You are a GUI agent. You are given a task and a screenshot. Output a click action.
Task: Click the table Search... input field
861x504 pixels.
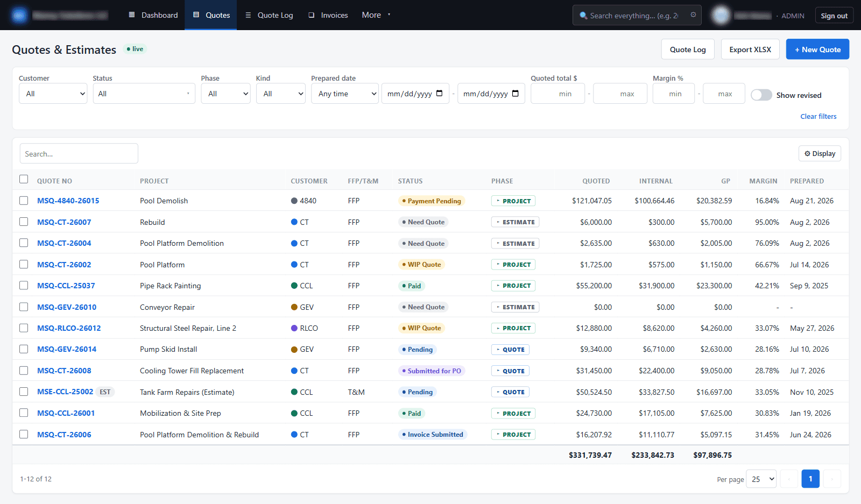(x=79, y=153)
